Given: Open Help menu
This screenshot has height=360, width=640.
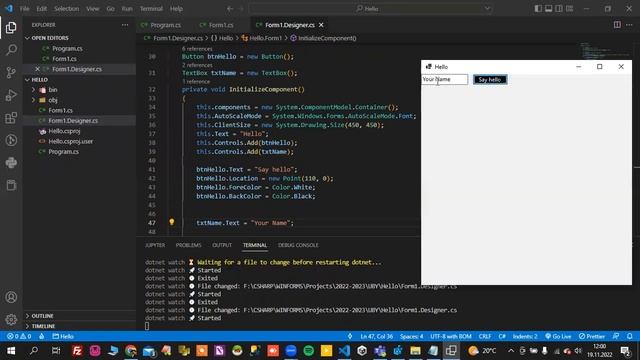Looking at the screenshot, I should [x=176, y=9].
